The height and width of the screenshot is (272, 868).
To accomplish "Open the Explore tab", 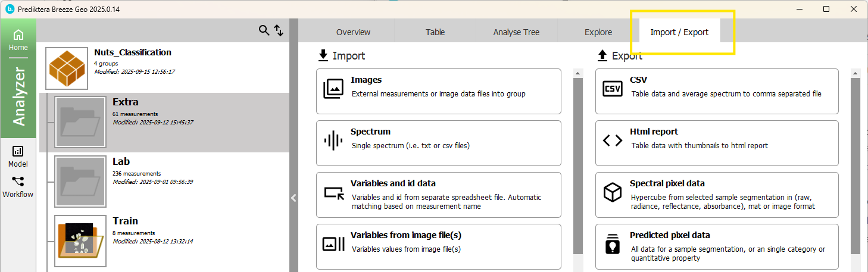I will tap(598, 32).
